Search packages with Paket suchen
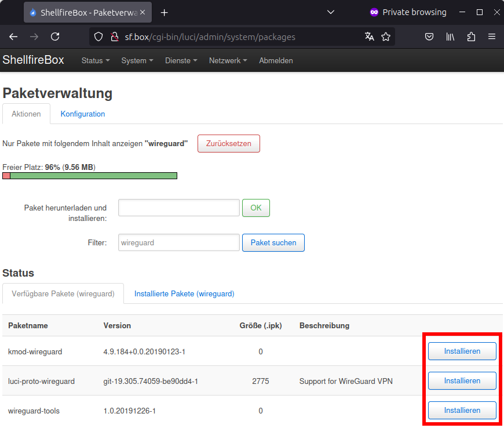This screenshot has width=504, height=428. tap(273, 242)
